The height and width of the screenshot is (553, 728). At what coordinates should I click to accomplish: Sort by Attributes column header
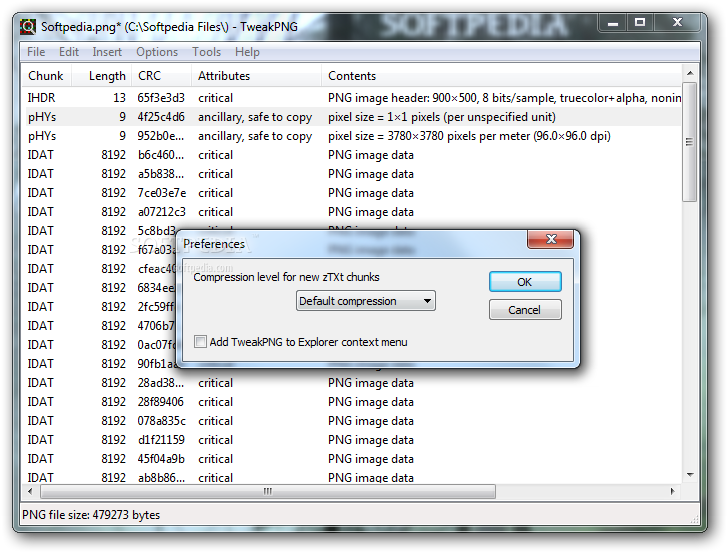point(256,76)
